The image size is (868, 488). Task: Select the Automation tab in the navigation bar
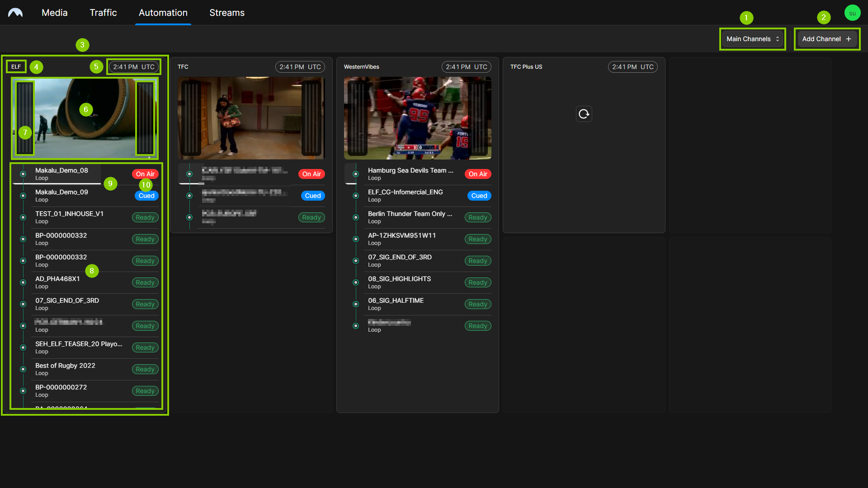(x=163, y=13)
